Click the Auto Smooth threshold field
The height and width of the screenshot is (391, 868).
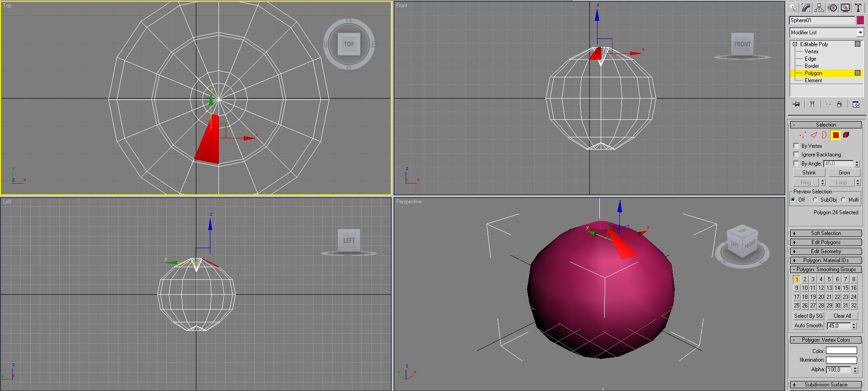pyautogui.click(x=839, y=326)
